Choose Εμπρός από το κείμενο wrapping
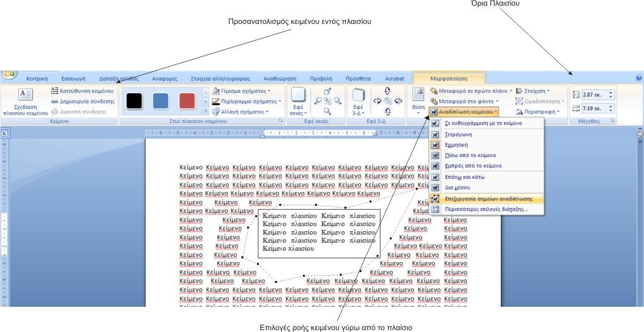Viewport: 644px width, 332px height. pos(486,166)
